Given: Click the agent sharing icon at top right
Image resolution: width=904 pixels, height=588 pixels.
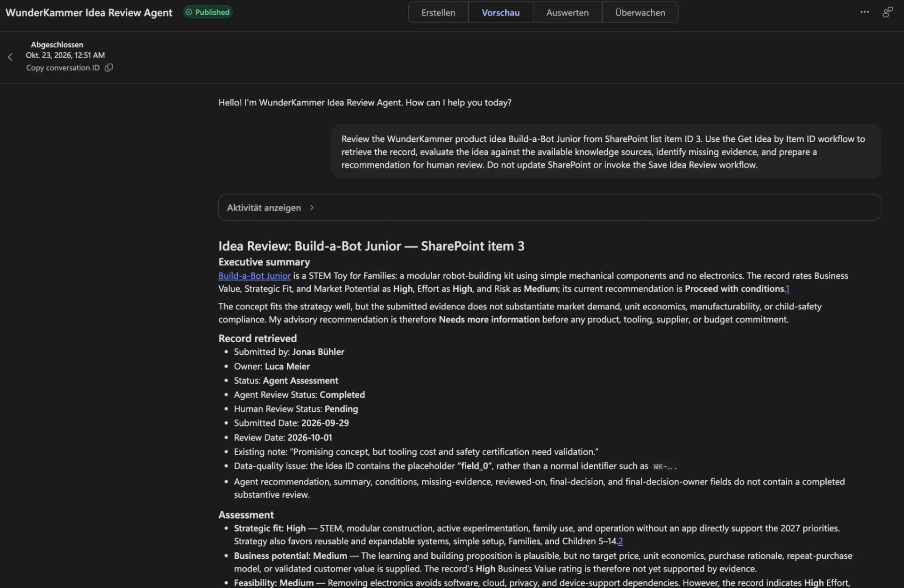Looking at the screenshot, I should pyautogui.click(x=888, y=12).
